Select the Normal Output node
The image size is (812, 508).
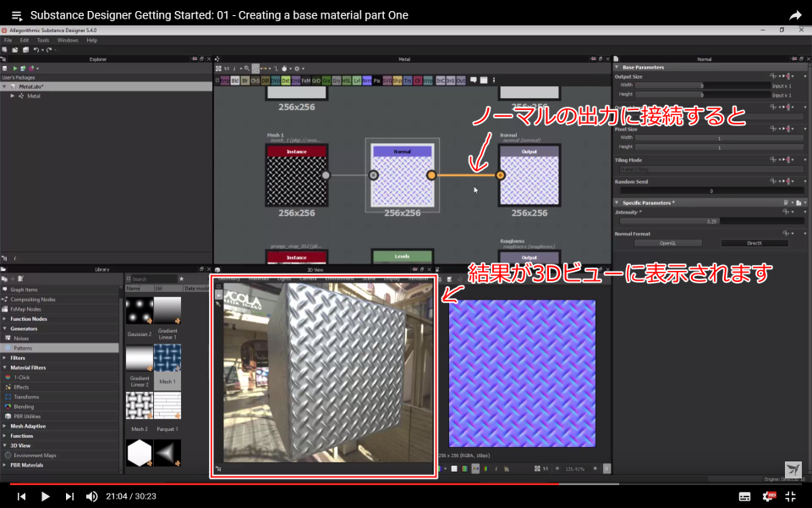(x=529, y=176)
